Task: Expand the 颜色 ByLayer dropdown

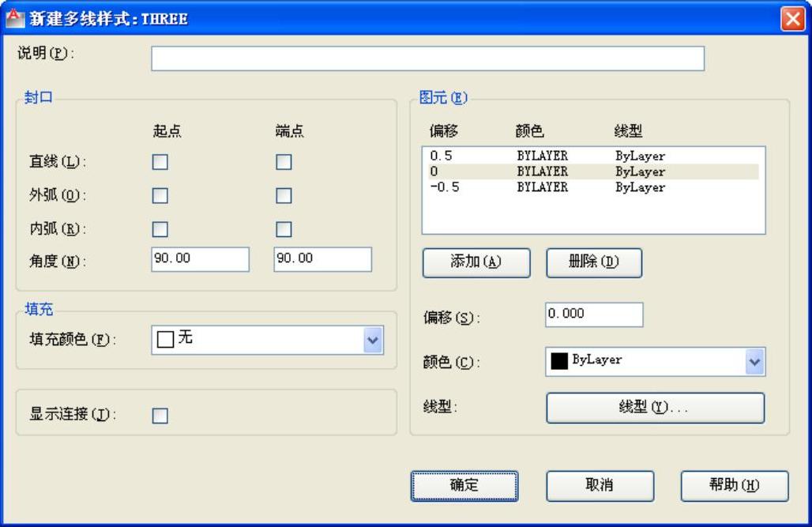Action: pos(755,361)
